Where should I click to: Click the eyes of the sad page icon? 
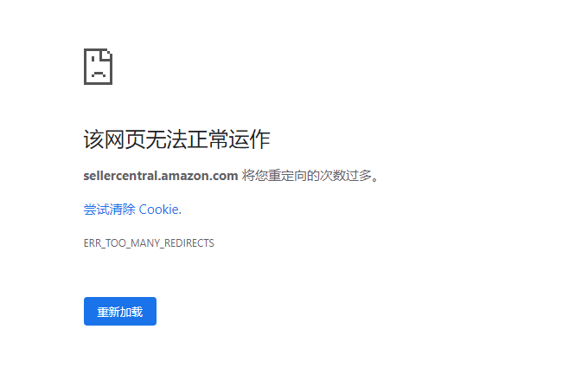click(99, 59)
